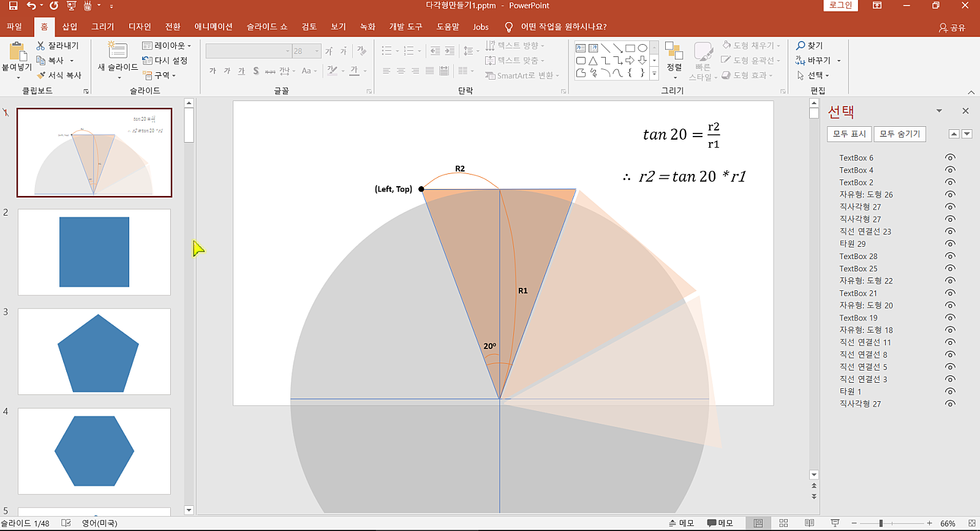Screen dimensions: 980x531
Task: Toggle visibility of 직선 연결선 3
Action: (x=950, y=378)
